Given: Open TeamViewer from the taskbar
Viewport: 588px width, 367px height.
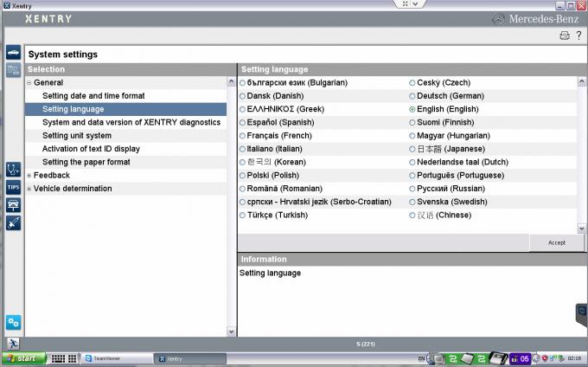Looking at the screenshot, I should [117, 358].
